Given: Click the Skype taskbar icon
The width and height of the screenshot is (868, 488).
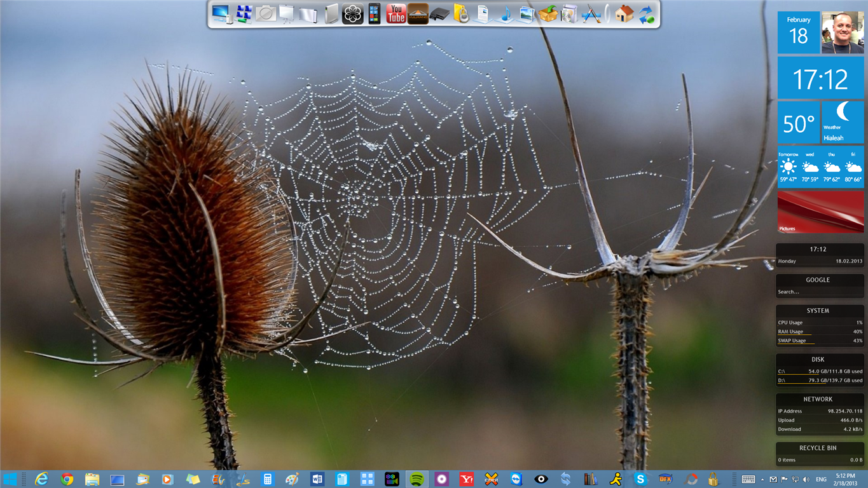Looking at the screenshot, I should click(640, 479).
